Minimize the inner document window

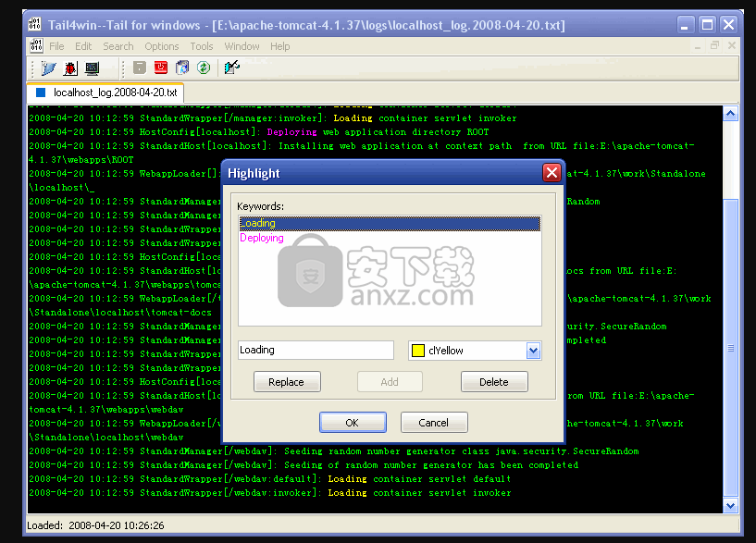coord(698,45)
